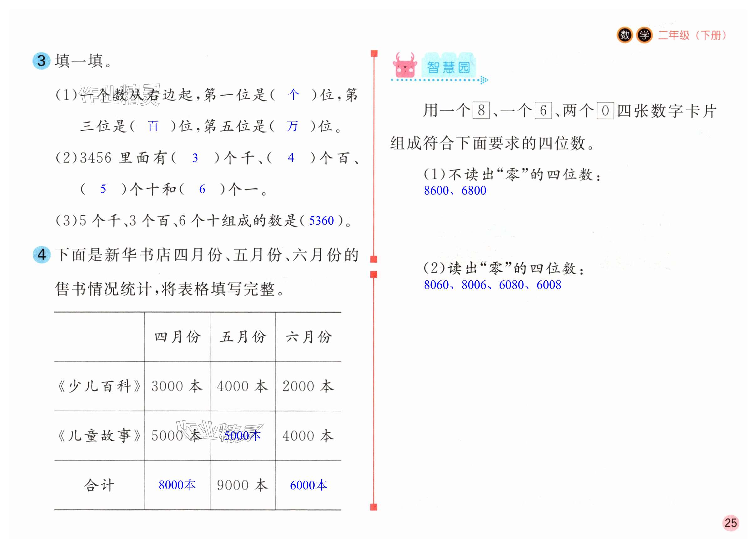Click the digit card showing 8

click(481, 110)
